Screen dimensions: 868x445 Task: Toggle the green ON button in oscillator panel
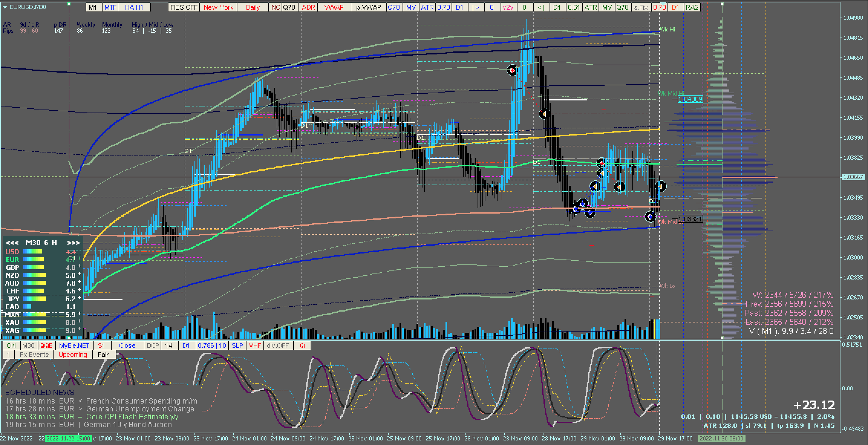11,345
